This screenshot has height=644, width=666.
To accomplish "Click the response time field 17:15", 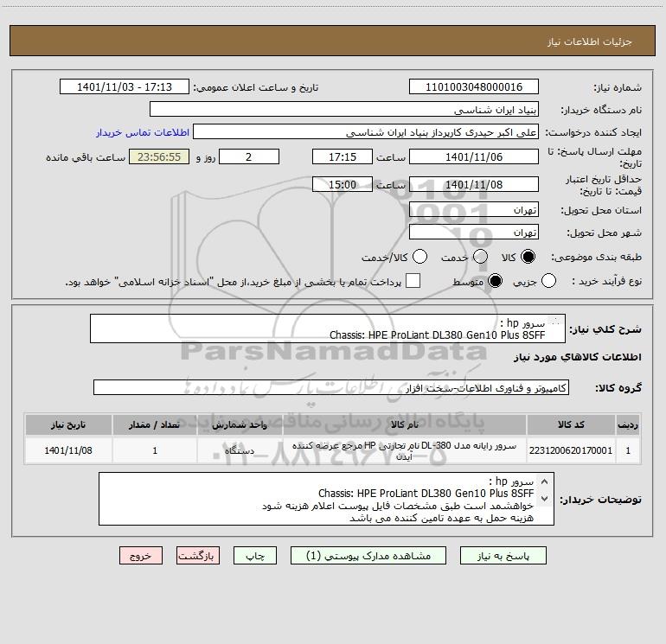I will 343,156.
